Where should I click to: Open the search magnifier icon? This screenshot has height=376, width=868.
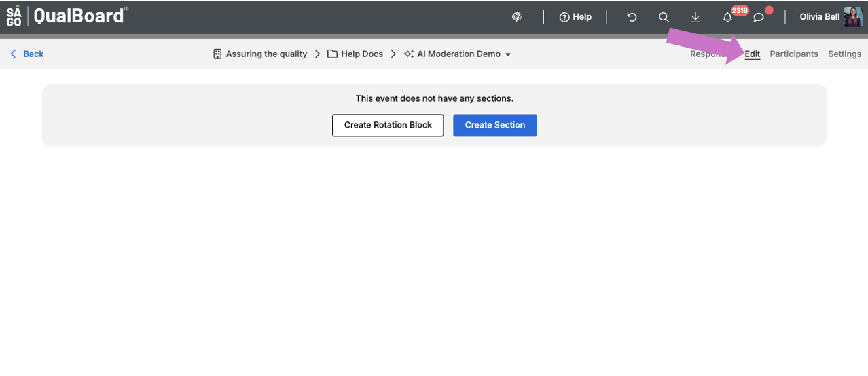click(664, 17)
